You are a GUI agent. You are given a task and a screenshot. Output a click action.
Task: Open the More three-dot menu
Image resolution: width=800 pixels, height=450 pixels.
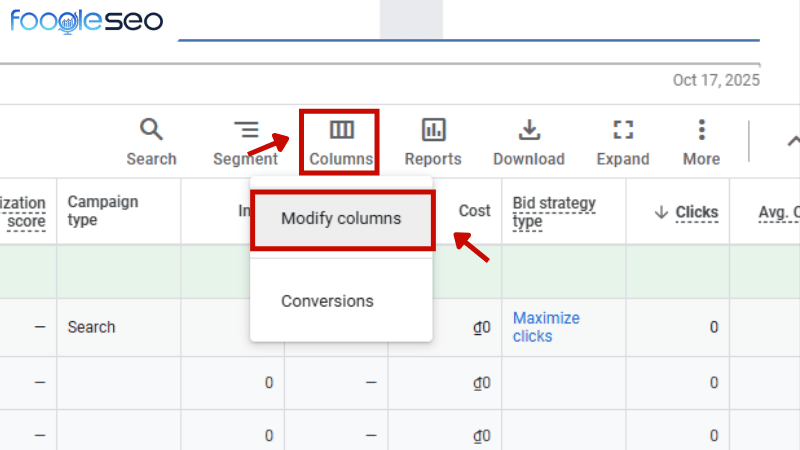(x=702, y=130)
